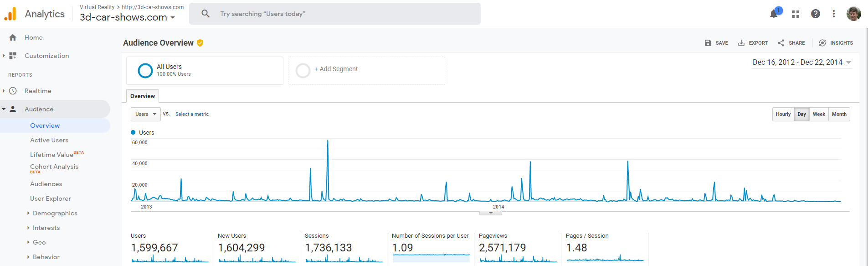
Task: Click the Select a metric link
Action: [x=192, y=114]
